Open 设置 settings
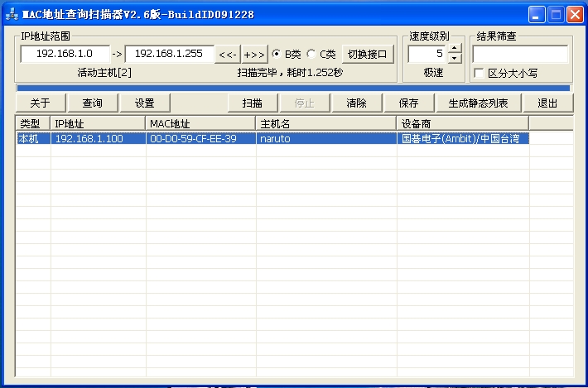The image size is (588, 388). pyautogui.click(x=145, y=103)
